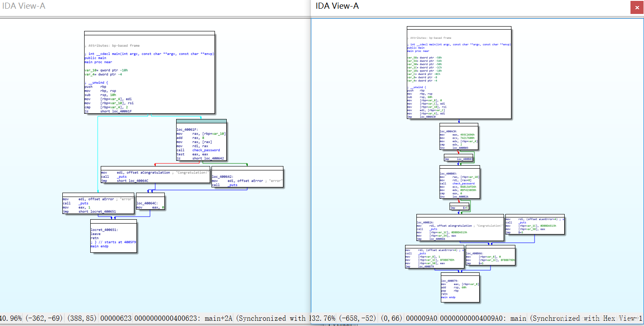Select loc_400642 error node in left graph
Viewport: 644px width, 326px height.
[247, 177]
